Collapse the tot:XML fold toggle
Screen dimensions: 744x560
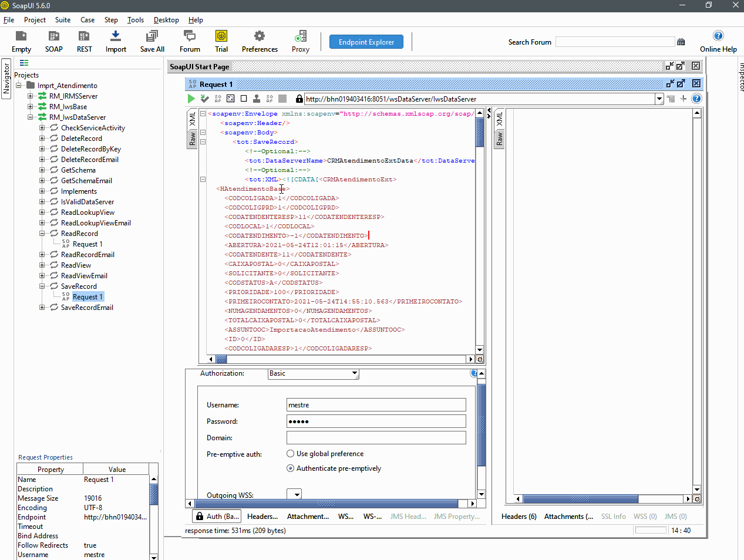[203, 180]
